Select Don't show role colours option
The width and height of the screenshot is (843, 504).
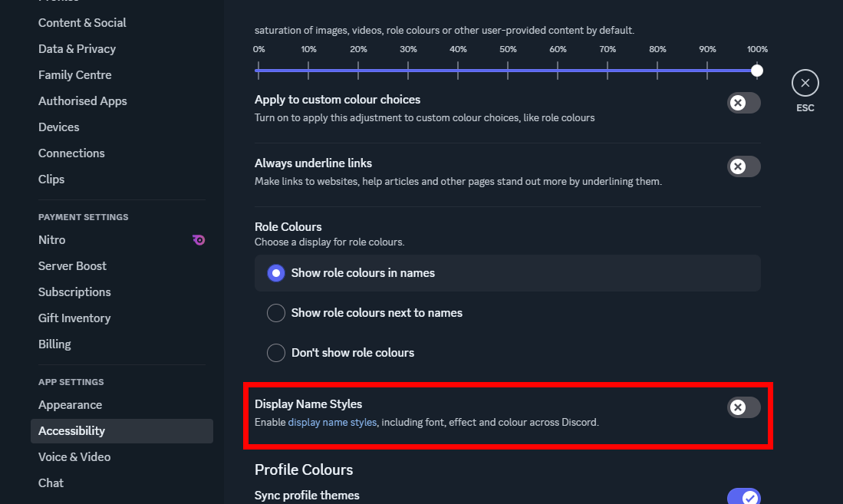276,353
